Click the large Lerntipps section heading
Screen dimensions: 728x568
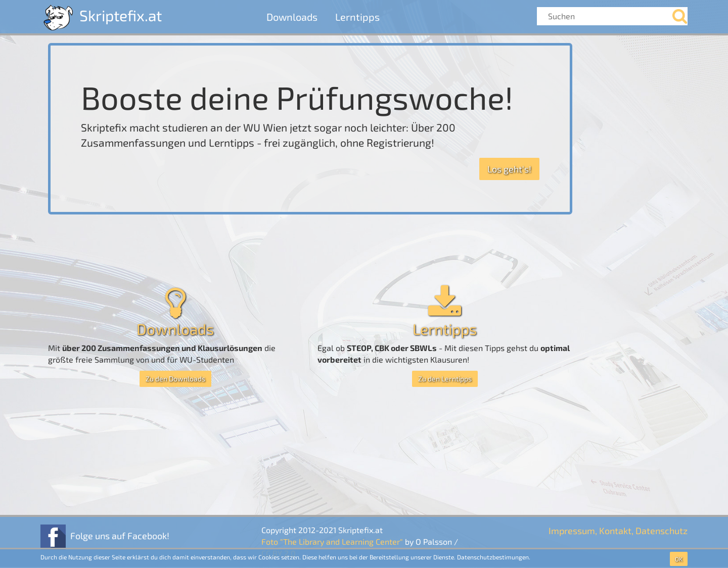[x=445, y=330]
